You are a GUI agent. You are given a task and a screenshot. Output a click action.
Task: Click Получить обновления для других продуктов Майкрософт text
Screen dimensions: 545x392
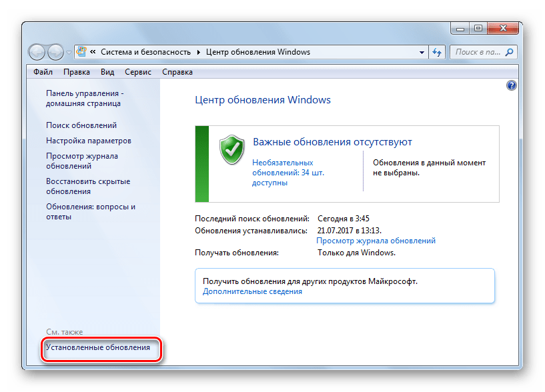pyautogui.click(x=310, y=281)
